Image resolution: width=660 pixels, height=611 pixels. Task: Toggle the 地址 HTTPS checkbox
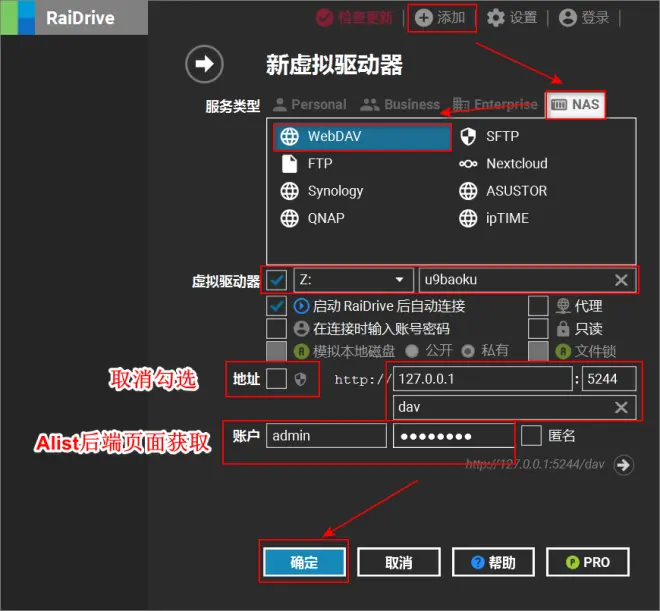[x=277, y=379]
